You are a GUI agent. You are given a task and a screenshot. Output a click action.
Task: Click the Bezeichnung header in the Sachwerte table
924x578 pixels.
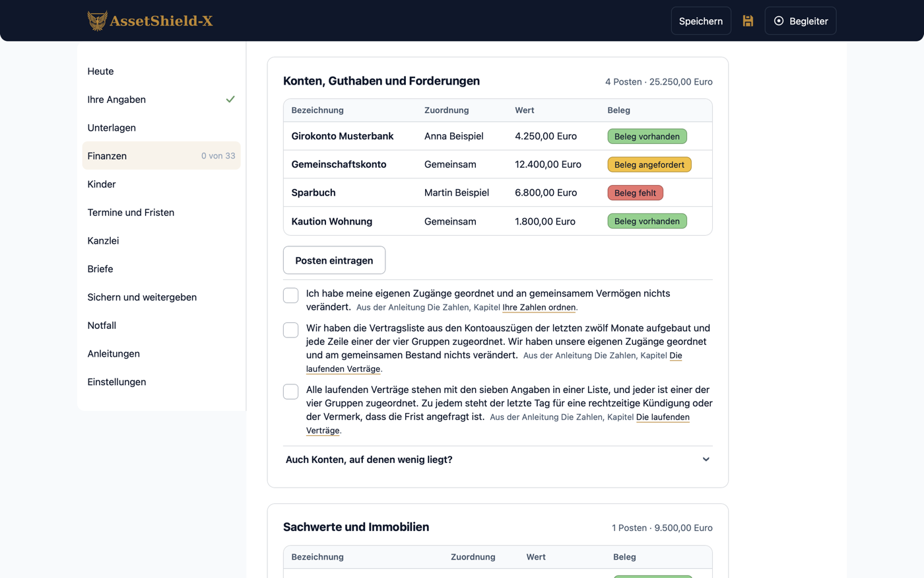pyautogui.click(x=317, y=557)
